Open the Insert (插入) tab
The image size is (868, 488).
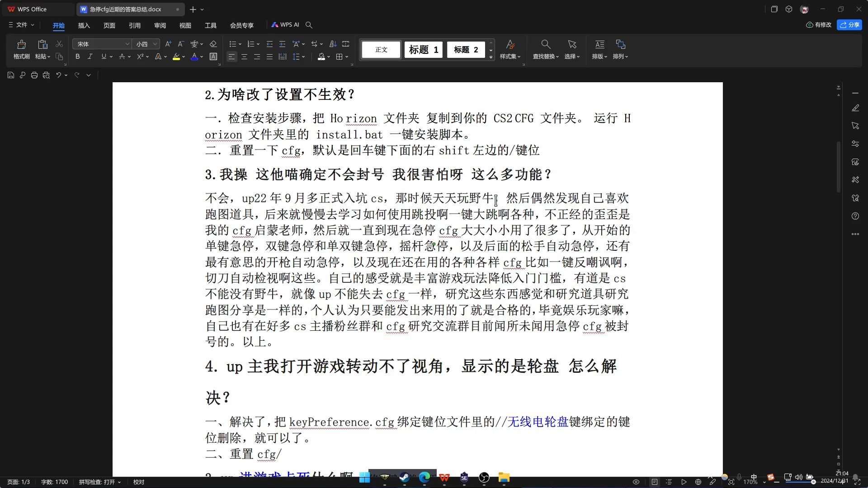84,25
